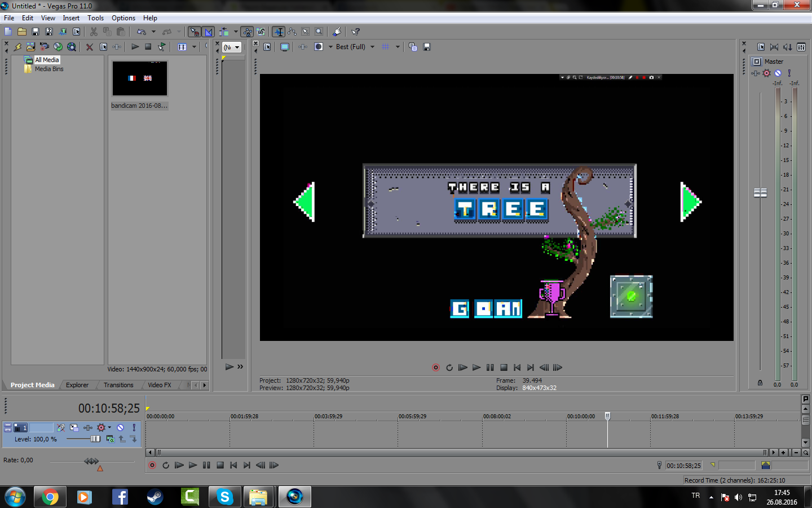Solo the Master bus

(789, 73)
